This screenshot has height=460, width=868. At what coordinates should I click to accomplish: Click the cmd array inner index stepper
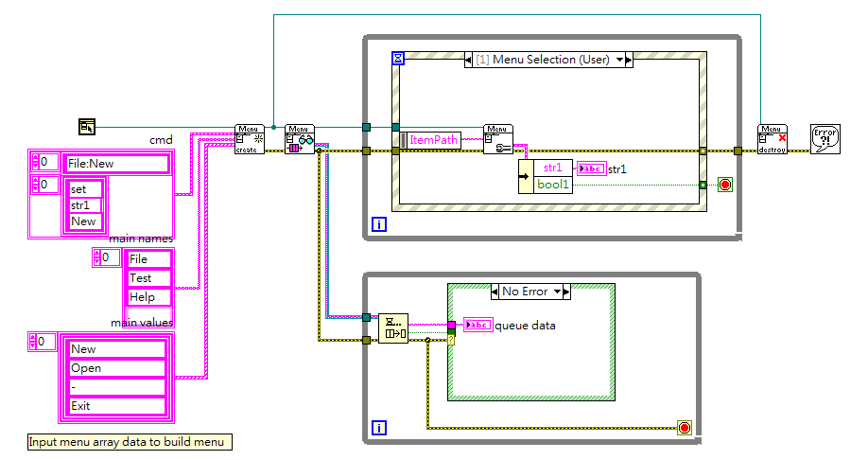(36, 185)
